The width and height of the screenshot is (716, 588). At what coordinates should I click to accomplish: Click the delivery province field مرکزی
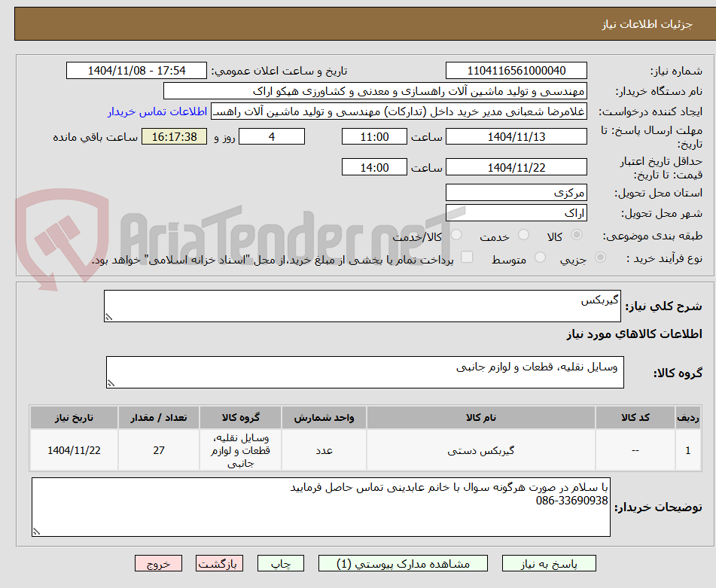tap(516, 193)
